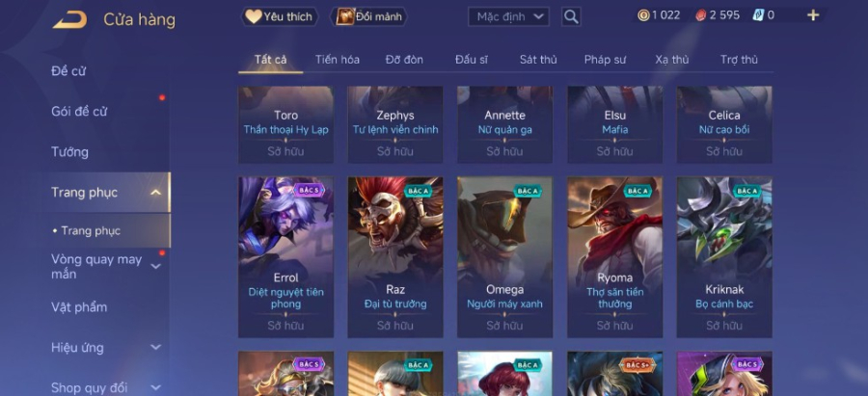The image size is (868, 396).
Task: Select the Raz Đại tù trưởng skin card
Action: [395, 257]
